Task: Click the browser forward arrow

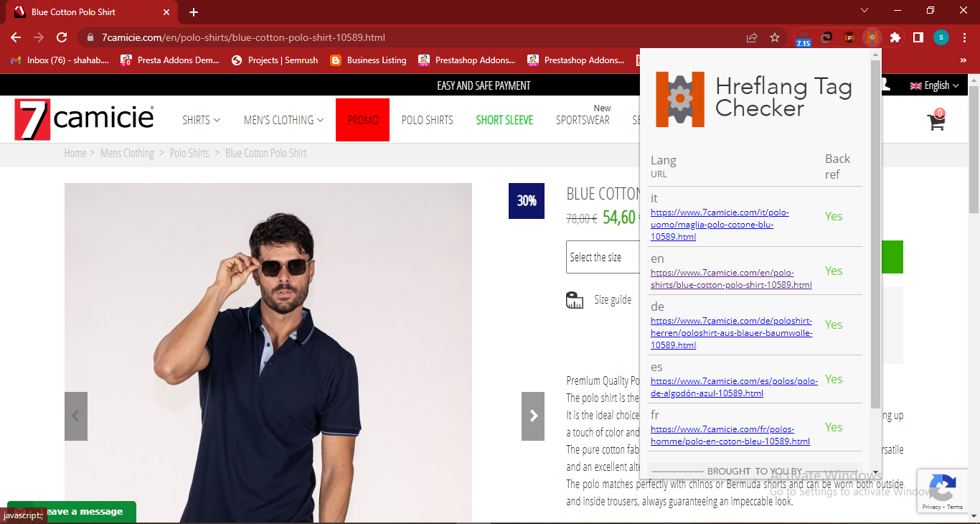Action: [39, 37]
